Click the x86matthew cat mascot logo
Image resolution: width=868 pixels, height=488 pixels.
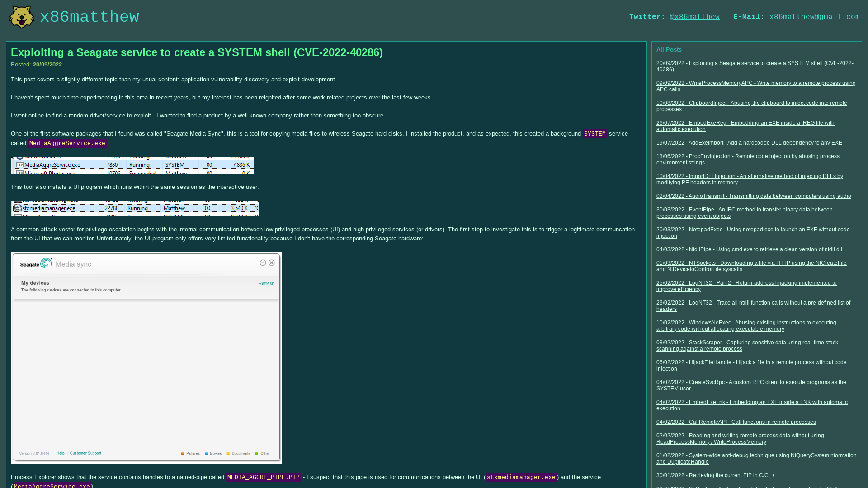[21, 17]
